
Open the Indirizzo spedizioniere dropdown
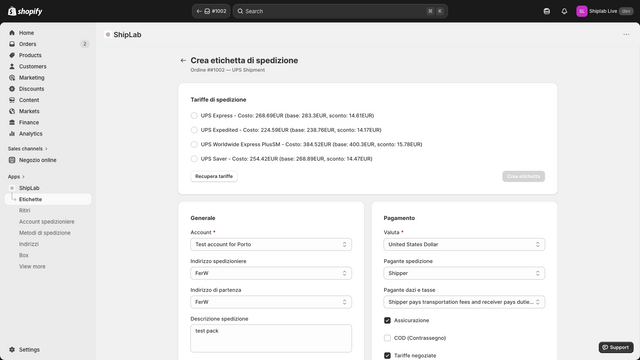click(271, 273)
